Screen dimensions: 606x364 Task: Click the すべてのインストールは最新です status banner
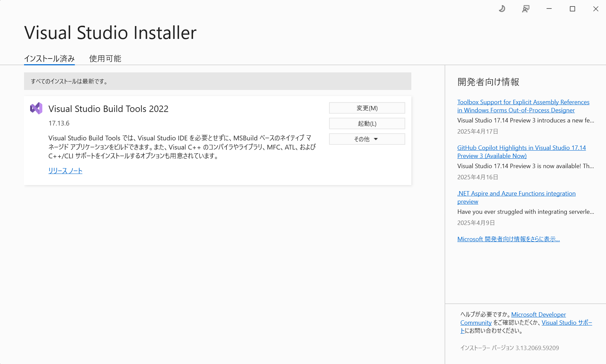coord(218,81)
